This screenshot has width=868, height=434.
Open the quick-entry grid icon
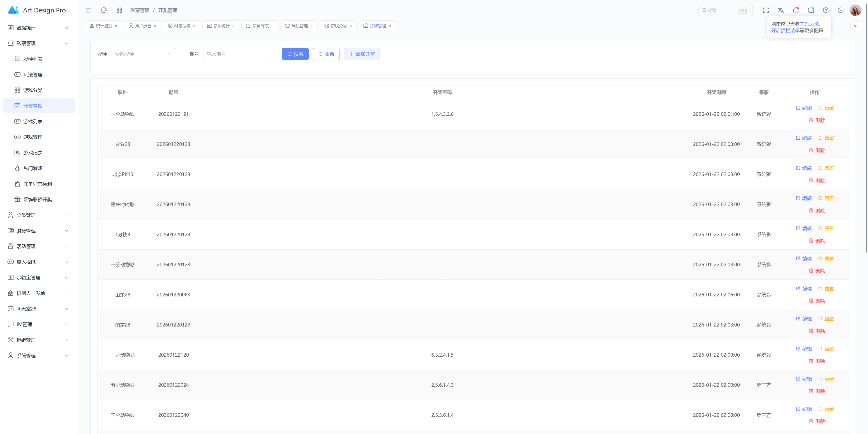119,10
